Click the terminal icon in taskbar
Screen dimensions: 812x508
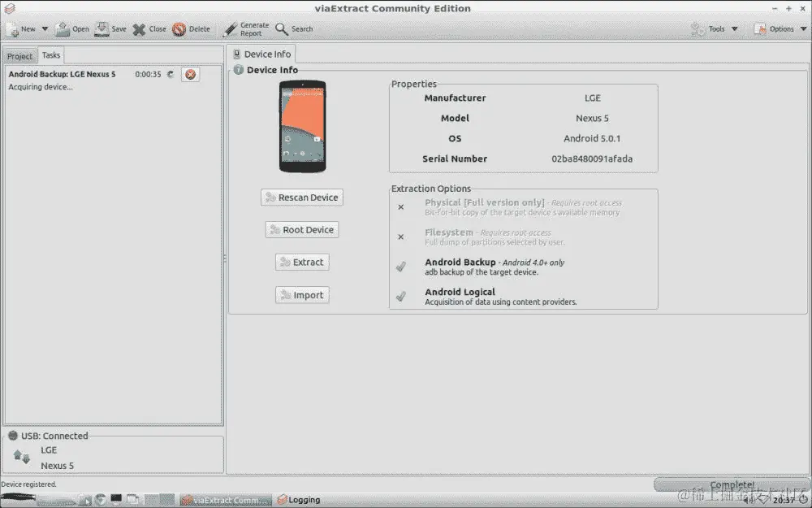tap(116, 499)
